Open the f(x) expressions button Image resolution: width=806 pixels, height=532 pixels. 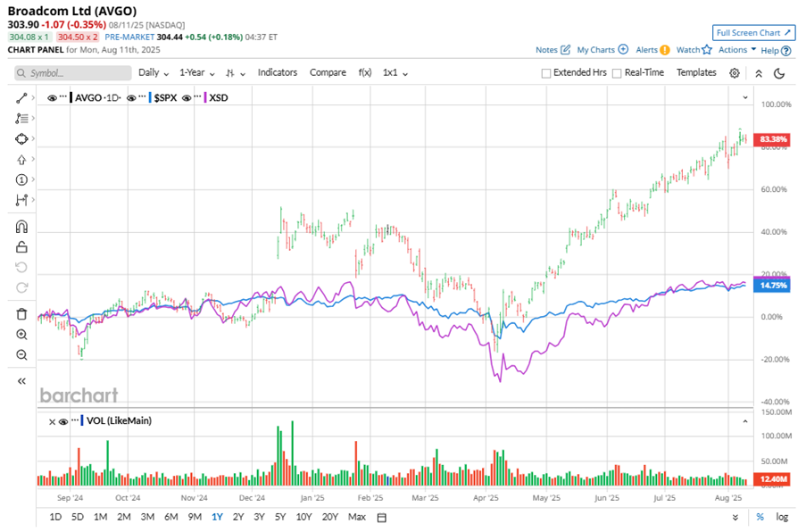(x=365, y=72)
